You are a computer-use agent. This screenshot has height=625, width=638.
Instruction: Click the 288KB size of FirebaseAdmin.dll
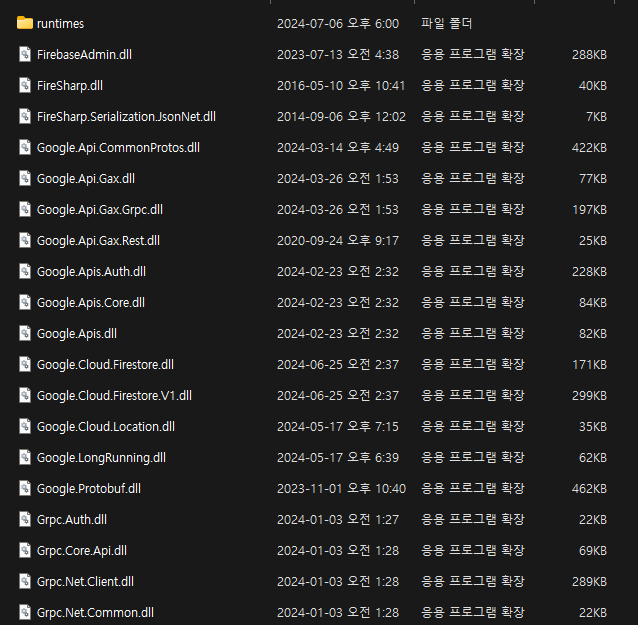point(589,55)
